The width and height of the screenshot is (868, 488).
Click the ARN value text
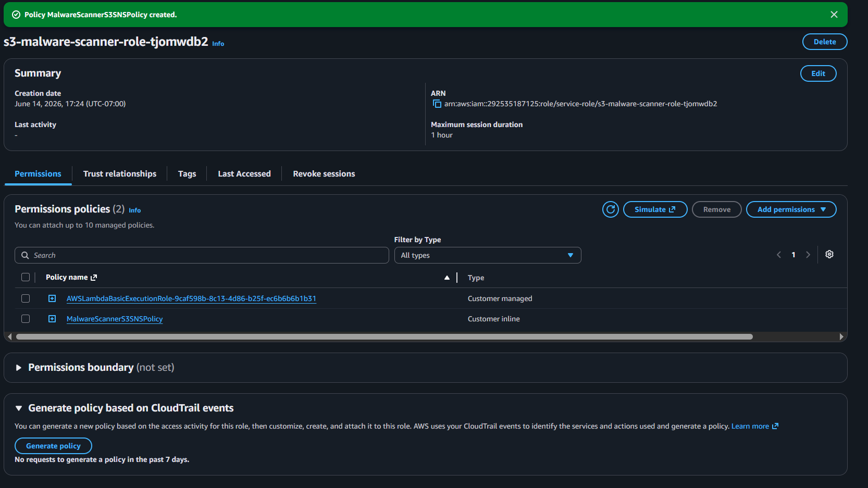click(x=580, y=104)
